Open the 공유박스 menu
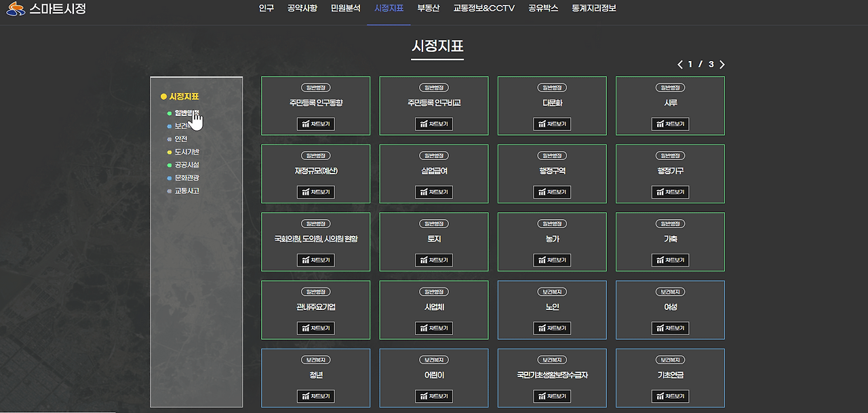The image size is (868, 413). pos(543,8)
